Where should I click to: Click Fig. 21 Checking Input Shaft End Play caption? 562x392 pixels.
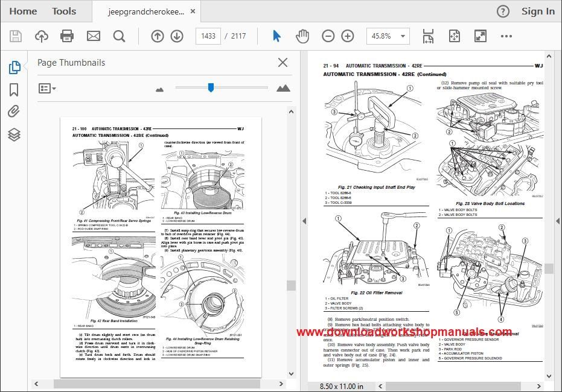point(376,187)
